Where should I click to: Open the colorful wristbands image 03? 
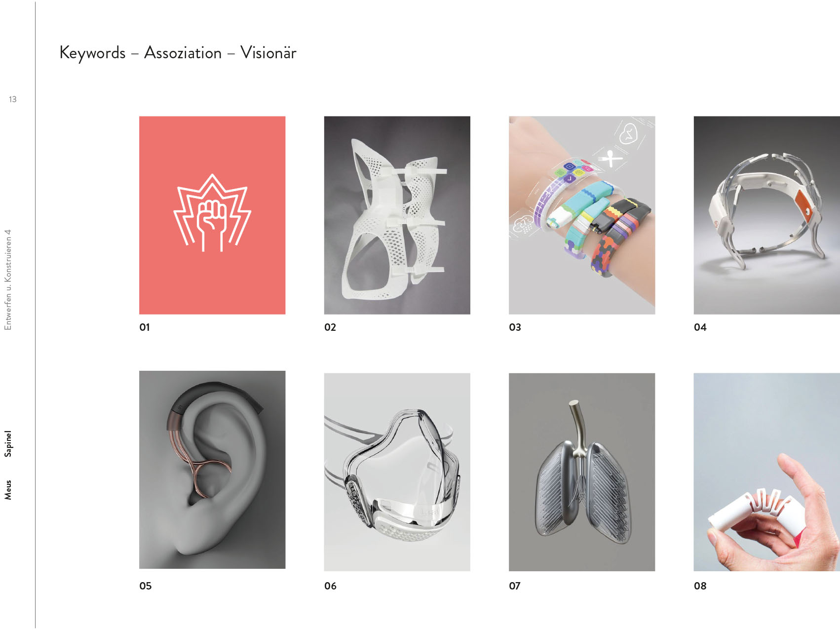coord(582,215)
